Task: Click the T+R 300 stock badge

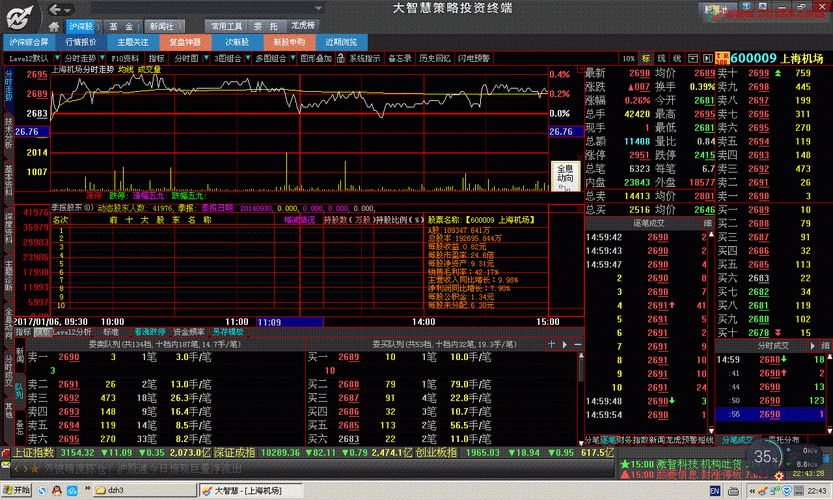Action: [722, 58]
